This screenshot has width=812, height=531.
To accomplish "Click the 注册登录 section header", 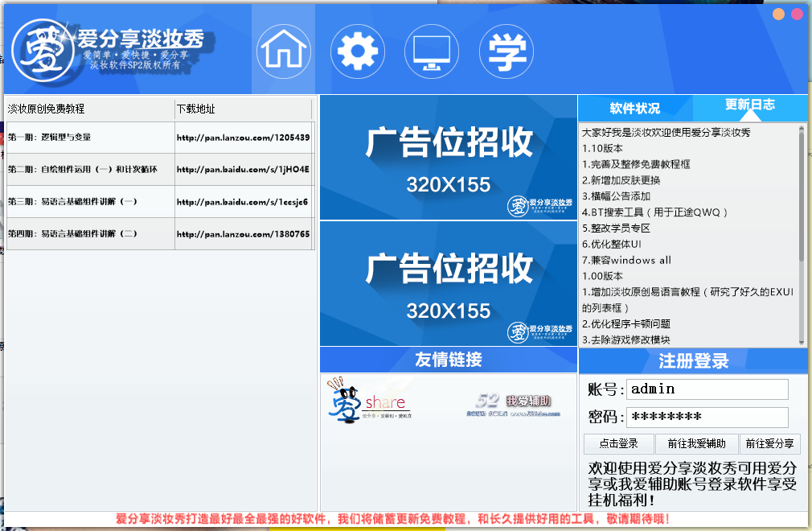I will coord(693,360).
